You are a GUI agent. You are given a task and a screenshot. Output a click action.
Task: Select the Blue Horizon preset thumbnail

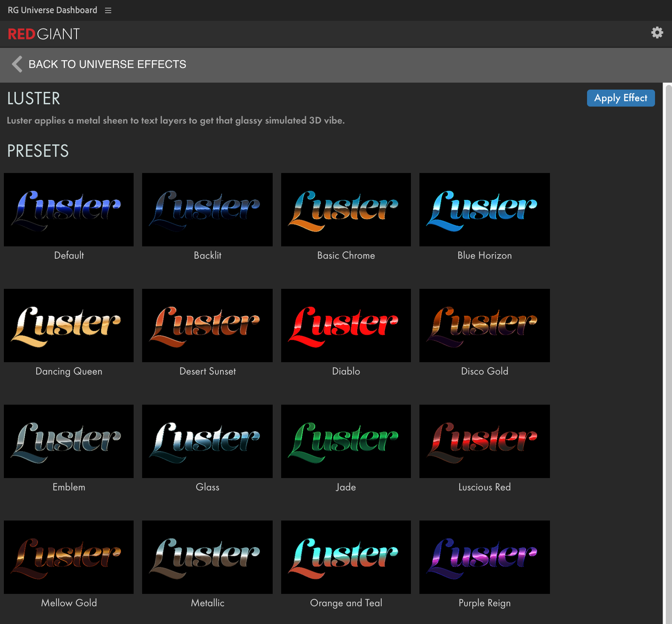point(485,210)
